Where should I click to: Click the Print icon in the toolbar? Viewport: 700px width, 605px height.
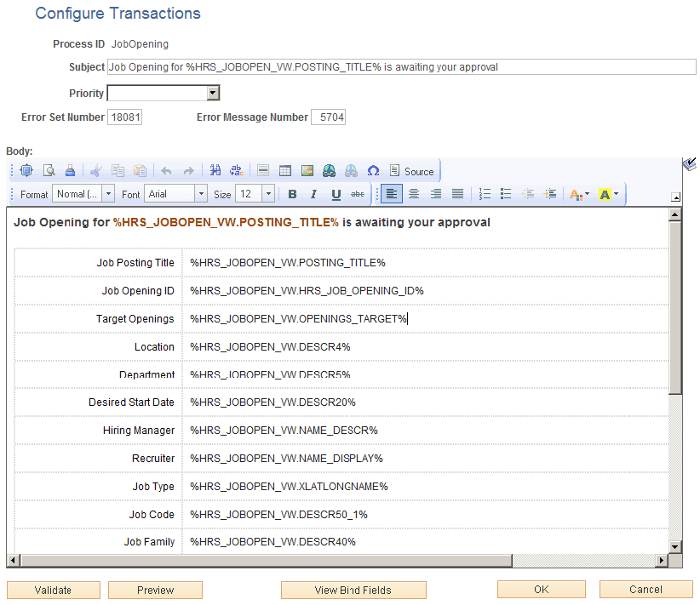[71, 170]
